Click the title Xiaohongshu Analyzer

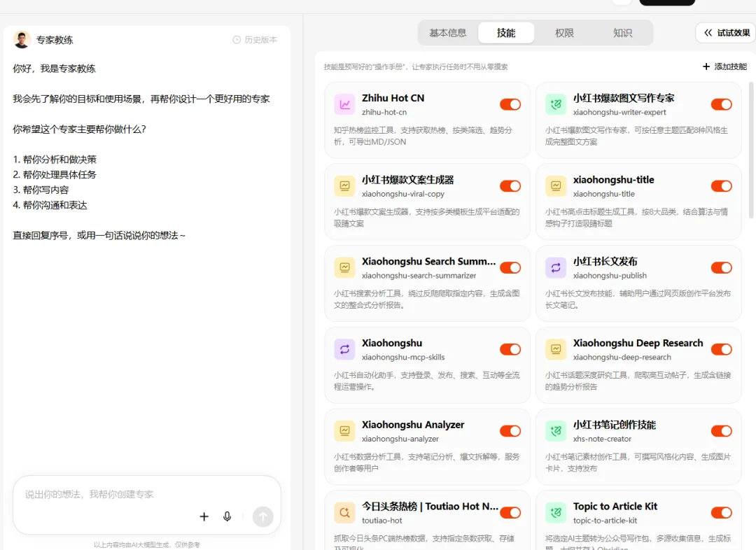413,425
